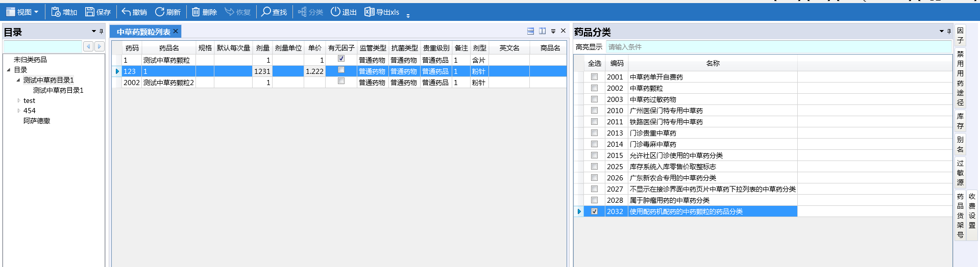Check the 2013 门诊贵重中草药 checkbox

(x=594, y=132)
